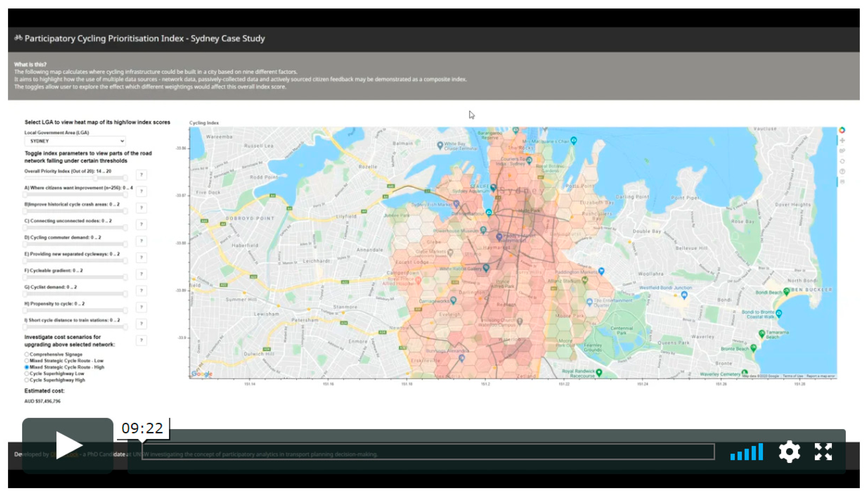Click the Hover tool in map toolbar
The width and height of the screenshot is (868, 495).
[842, 182]
